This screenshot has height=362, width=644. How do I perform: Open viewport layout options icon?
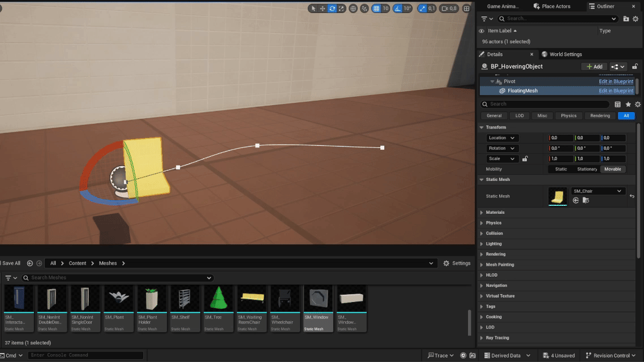(466, 8)
